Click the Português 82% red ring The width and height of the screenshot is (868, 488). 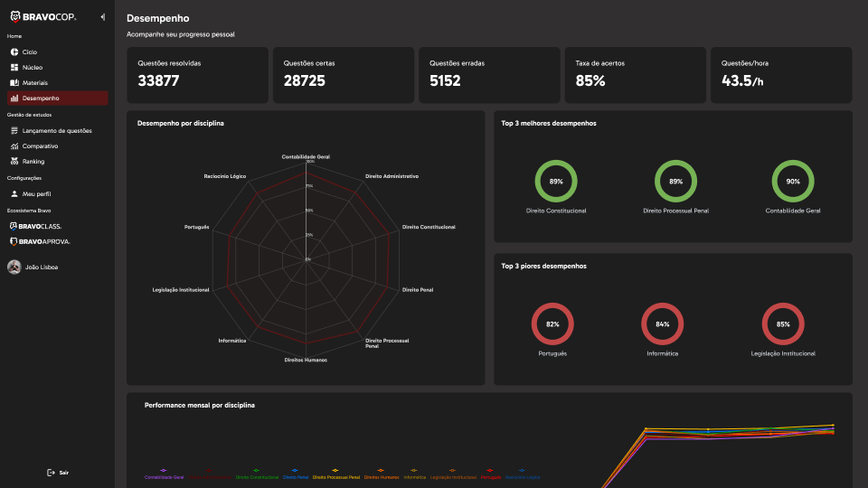click(x=552, y=324)
